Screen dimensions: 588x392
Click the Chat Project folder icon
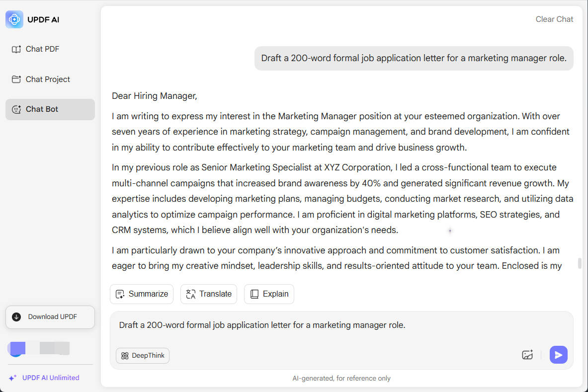16,79
